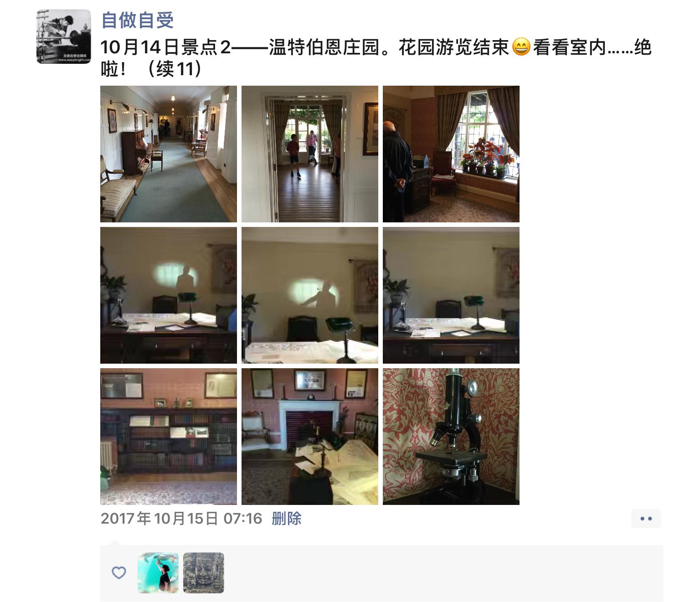
Task: Open the desk photo without shadow
Action: click(451, 295)
